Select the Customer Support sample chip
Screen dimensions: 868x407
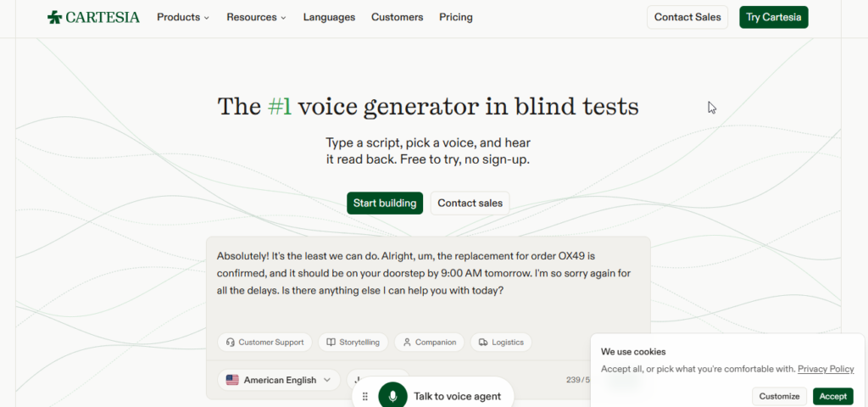264,343
